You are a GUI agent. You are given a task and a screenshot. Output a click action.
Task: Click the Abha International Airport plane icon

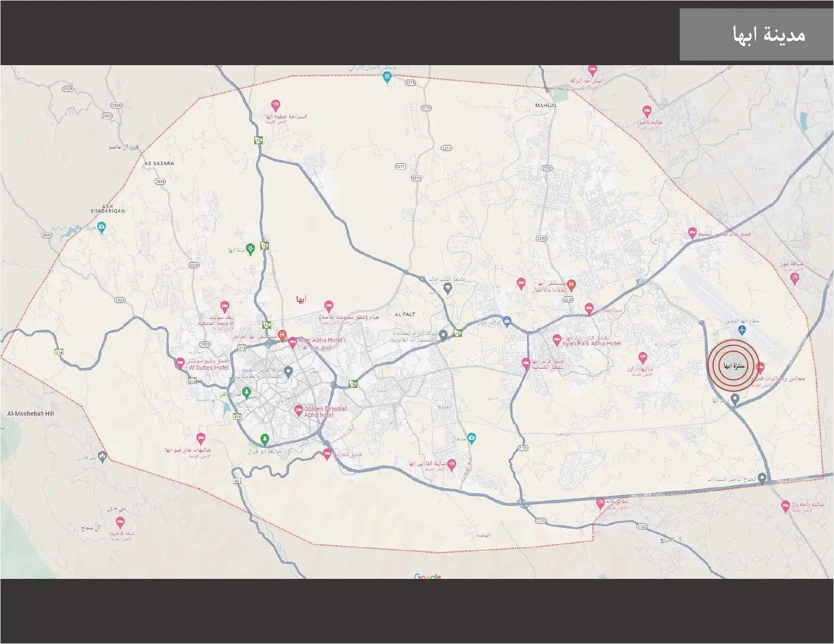coord(742,330)
